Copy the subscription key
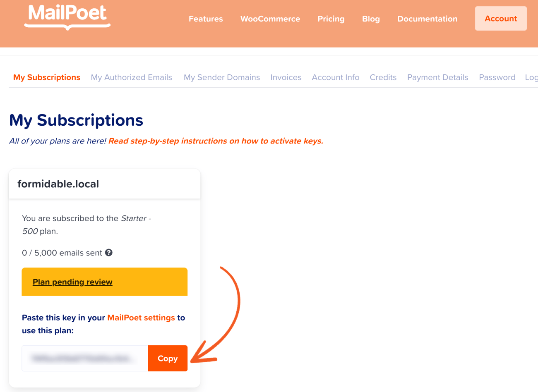 pos(168,359)
